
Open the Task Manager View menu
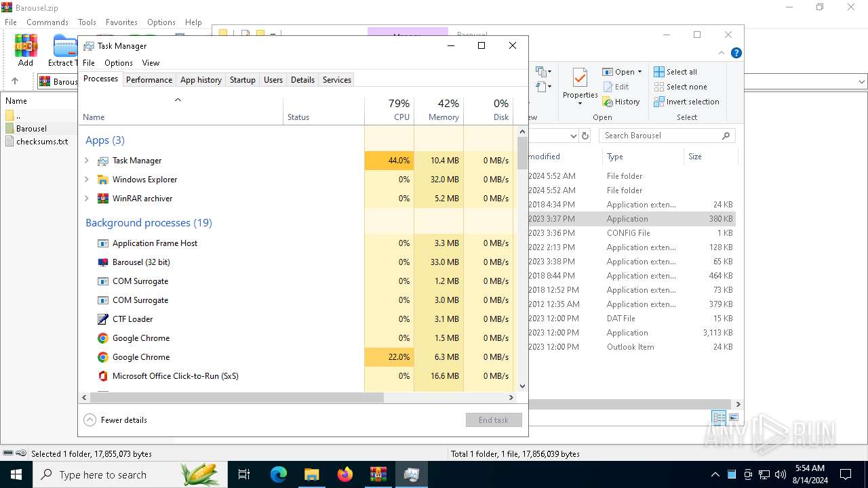coord(151,63)
